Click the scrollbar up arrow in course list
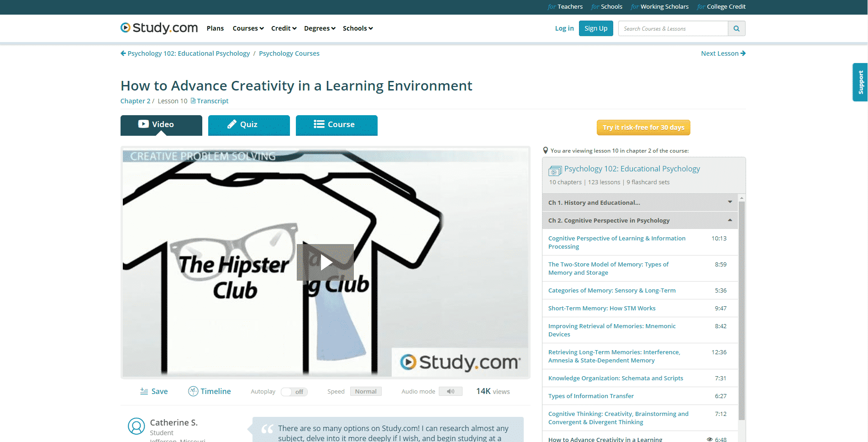The width and height of the screenshot is (868, 442). 742,198
